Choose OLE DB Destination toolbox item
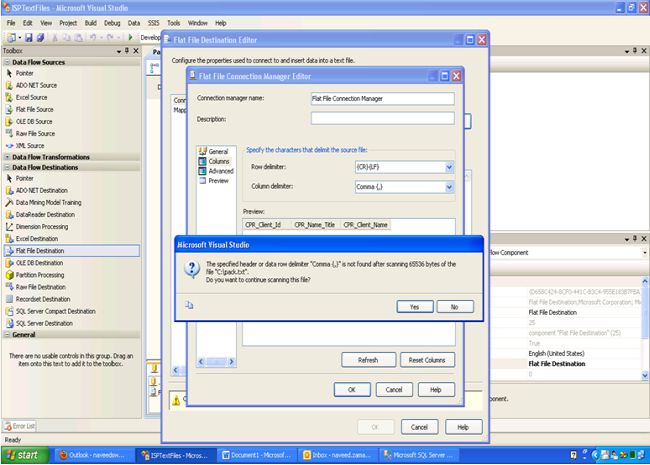The height and width of the screenshot is (465, 650). pos(39,263)
